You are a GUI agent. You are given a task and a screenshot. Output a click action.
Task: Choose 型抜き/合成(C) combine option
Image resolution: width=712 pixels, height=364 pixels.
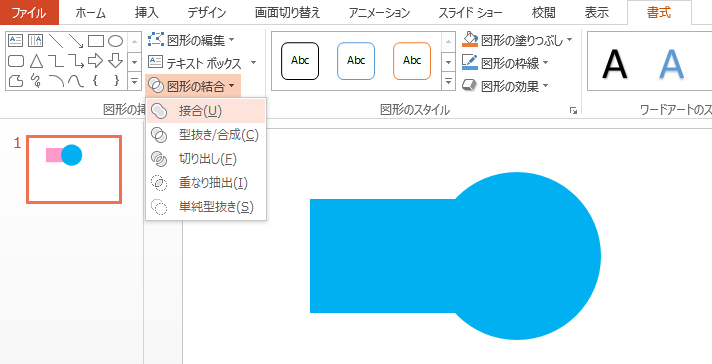pos(206,135)
